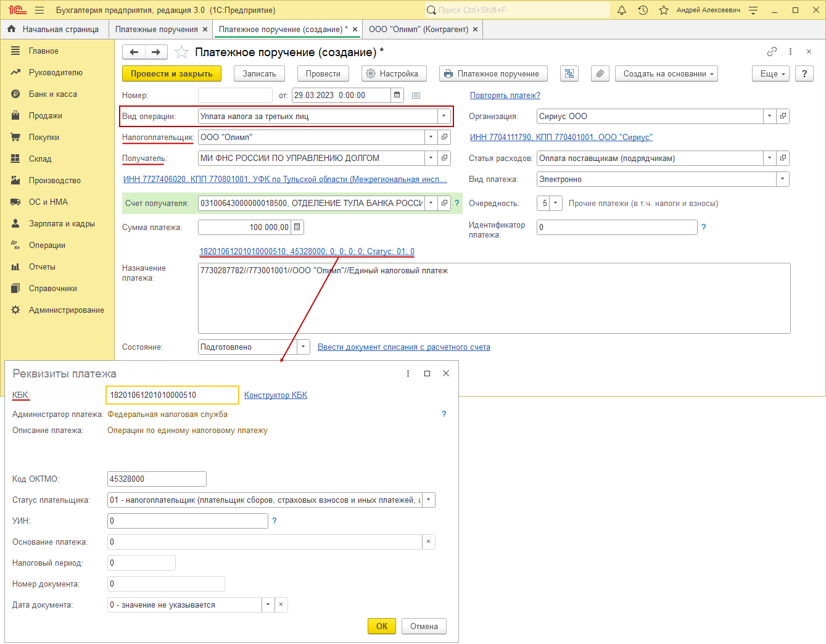This screenshot has width=826, height=644.
Task: Click the paperclip attachments icon
Action: [600, 73]
